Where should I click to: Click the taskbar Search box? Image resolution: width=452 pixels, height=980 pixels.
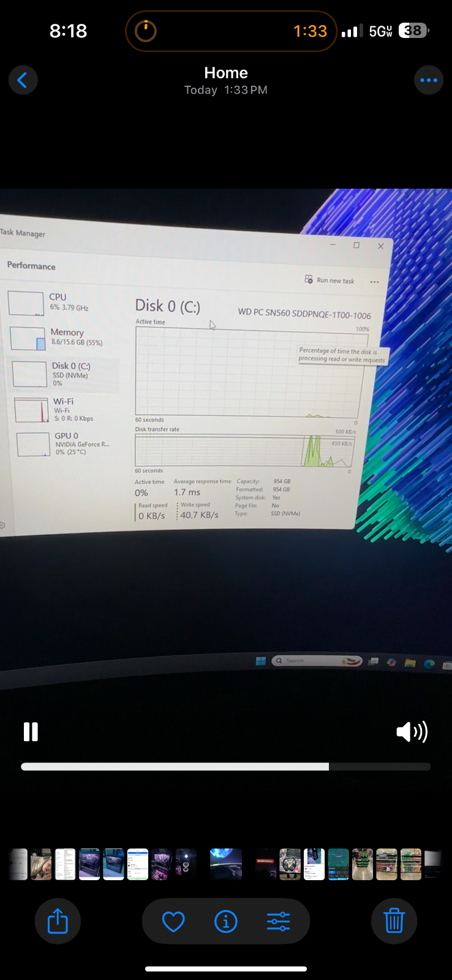pos(317,661)
